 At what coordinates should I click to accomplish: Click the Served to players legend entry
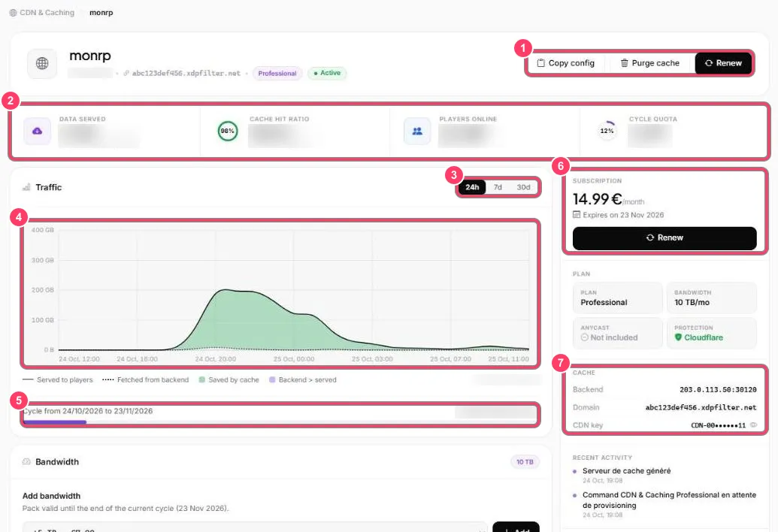coord(58,379)
